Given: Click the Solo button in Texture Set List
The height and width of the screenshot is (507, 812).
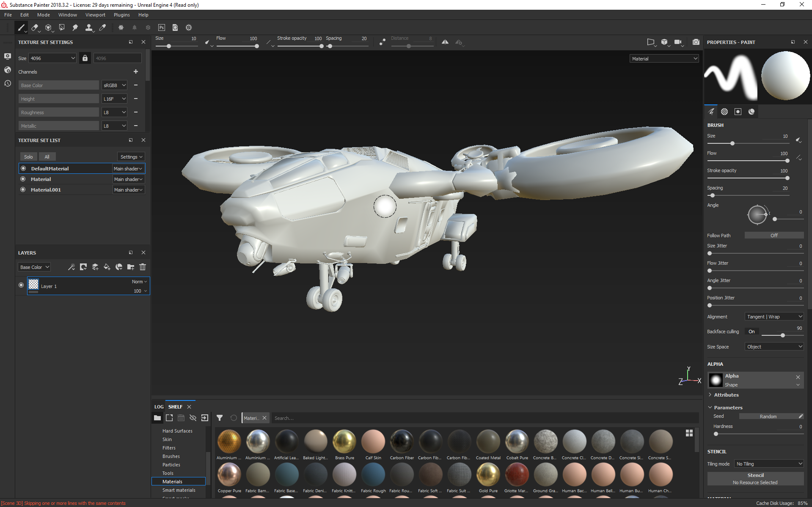Looking at the screenshot, I should tap(28, 157).
